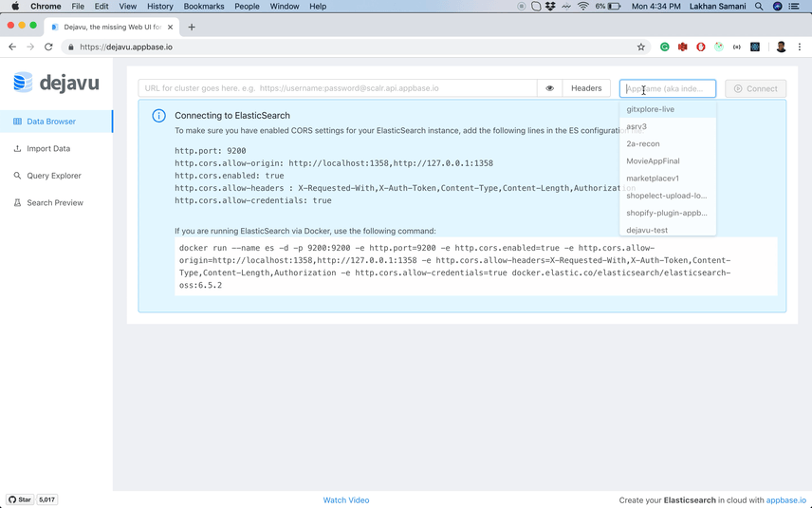Select dejavu-test from suggestions
The height and width of the screenshot is (508, 812).
pyautogui.click(x=668, y=230)
